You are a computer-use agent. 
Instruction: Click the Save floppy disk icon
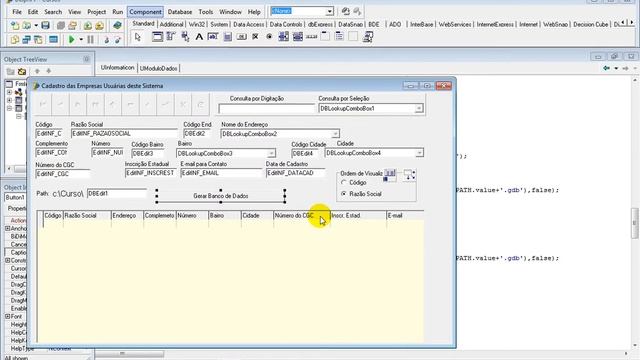coord(45,26)
